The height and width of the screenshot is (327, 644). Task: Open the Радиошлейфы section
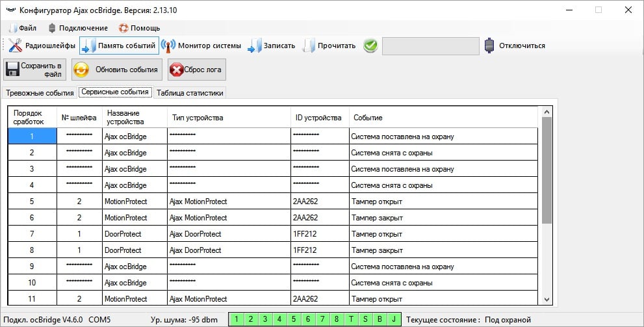click(x=42, y=46)
